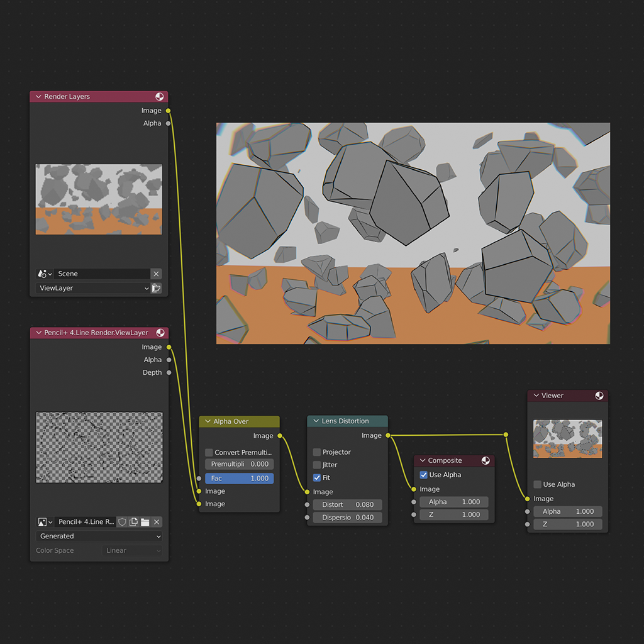Click the Pencil+ line render preview thumbnail

(99, 447)
